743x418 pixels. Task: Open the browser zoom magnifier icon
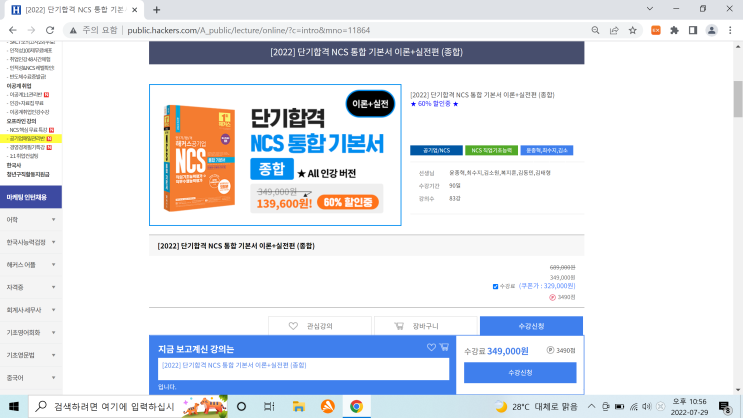click(x=595, y=30)
